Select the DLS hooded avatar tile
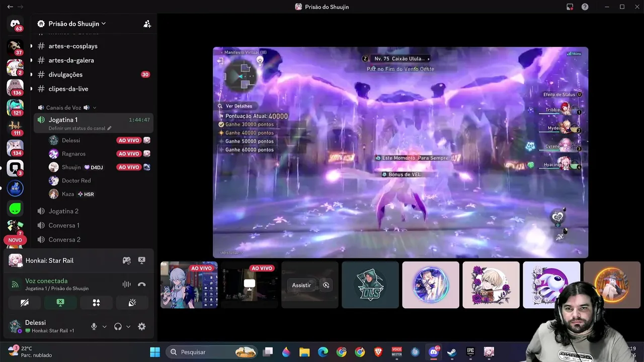 point(370,285)
